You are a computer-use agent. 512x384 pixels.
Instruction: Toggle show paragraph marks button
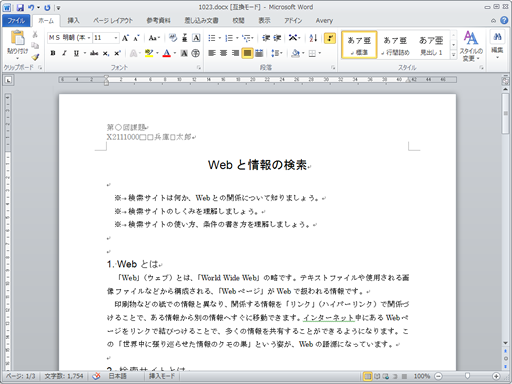330,38
